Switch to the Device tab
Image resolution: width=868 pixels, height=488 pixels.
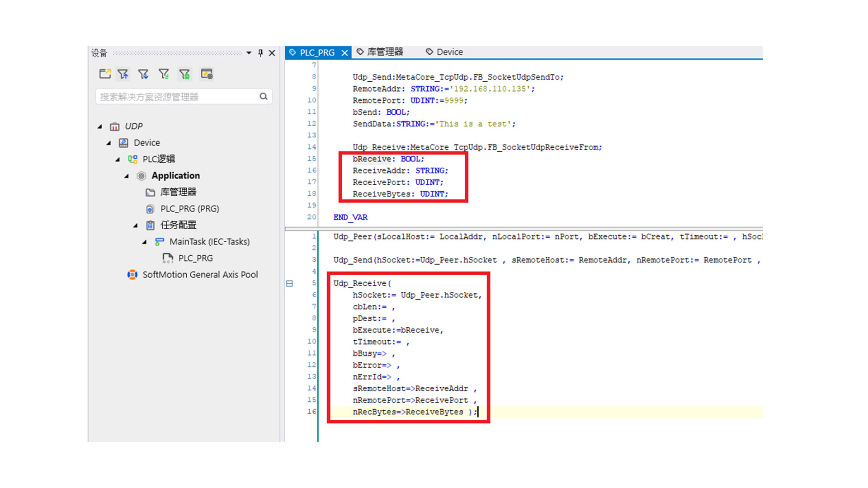[444, 52]
